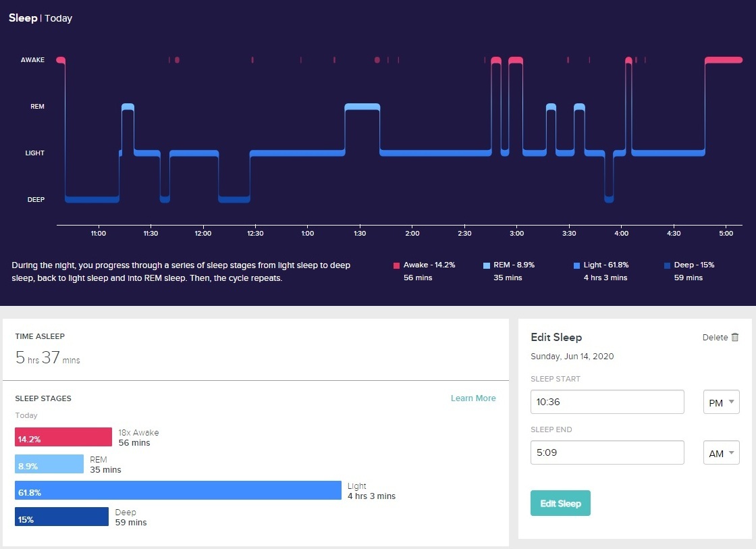Click the final awake segment near 5:00
756x549 pixels.
[x=724, y=60]
